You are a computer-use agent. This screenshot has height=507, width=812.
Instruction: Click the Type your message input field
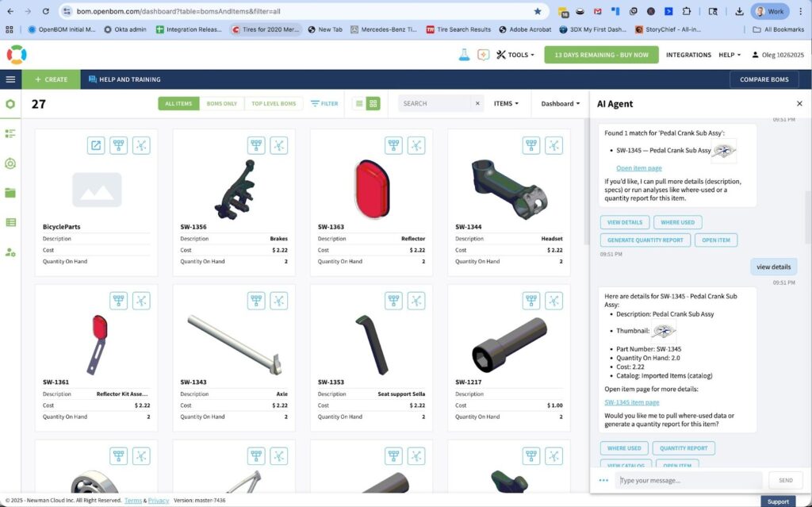click(688, 480)
